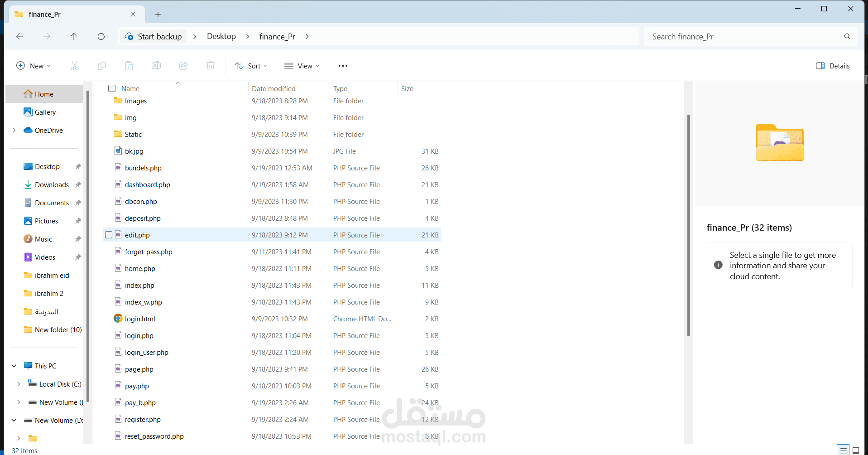Collapse the This PC tree node
This screenshot has height=455, width=868.
[14, 366]
